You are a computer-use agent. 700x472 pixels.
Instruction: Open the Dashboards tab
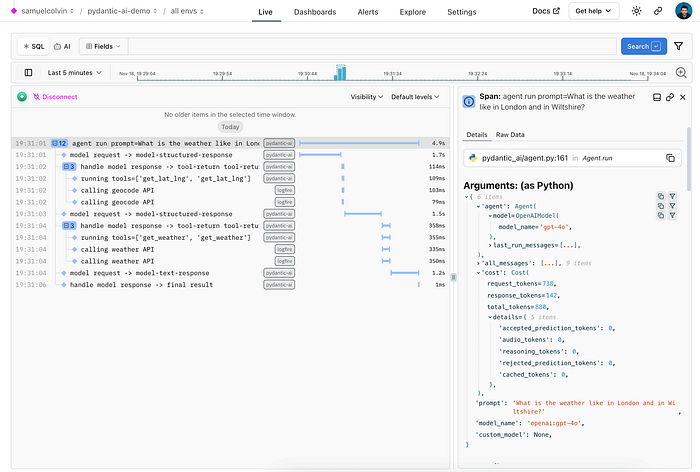click(x=314, y=12)
